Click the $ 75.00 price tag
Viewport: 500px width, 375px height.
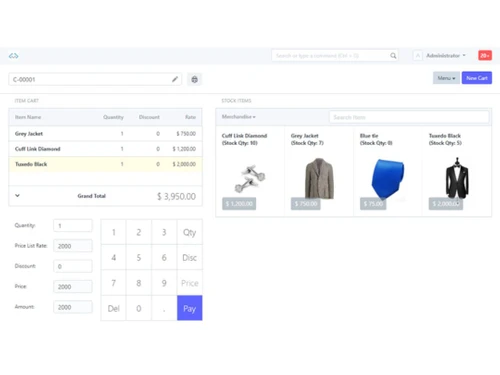click(x=373, y=204)
